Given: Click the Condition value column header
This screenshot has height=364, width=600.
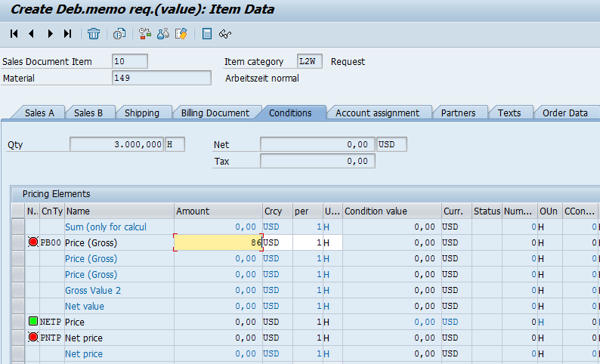Looking at the screenshot, I should pos(376,211).
